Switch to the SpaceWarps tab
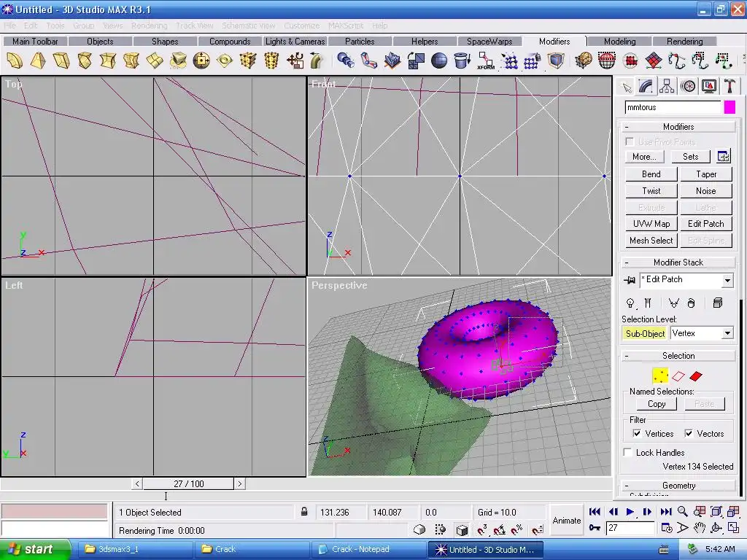The width and height of the screenshot is (747, 560). 489,42
